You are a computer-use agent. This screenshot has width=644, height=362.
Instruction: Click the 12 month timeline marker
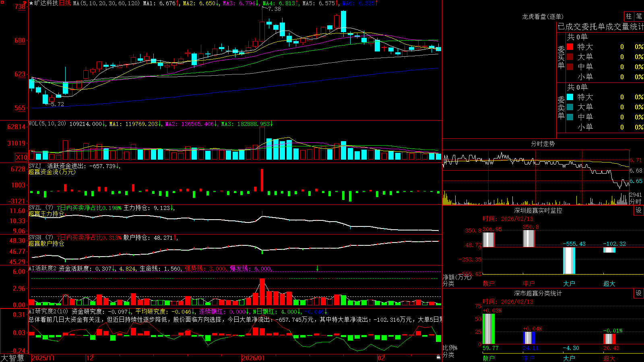pyautogui.click(x=90, y=358)
